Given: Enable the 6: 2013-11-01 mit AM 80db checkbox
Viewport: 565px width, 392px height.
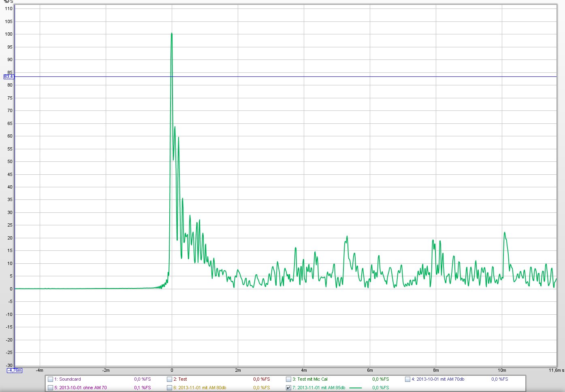Looking at the screenshot, I should click(x=170, y=388).
